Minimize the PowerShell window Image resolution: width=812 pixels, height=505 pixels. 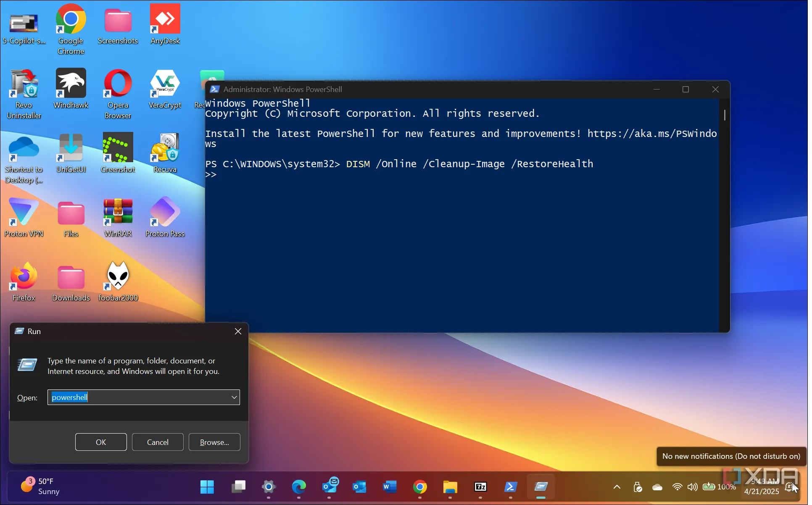[x=656, y=89]
